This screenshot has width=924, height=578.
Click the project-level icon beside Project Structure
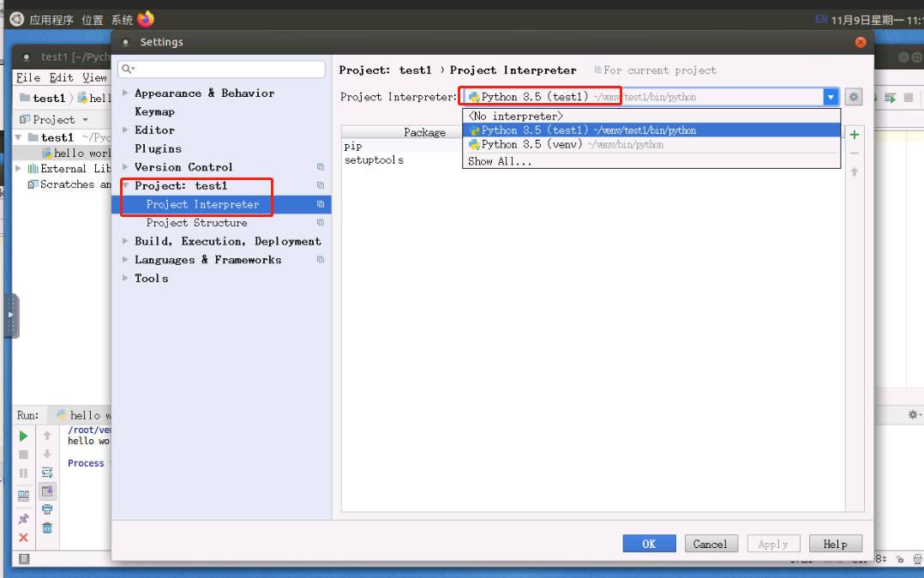321,222
